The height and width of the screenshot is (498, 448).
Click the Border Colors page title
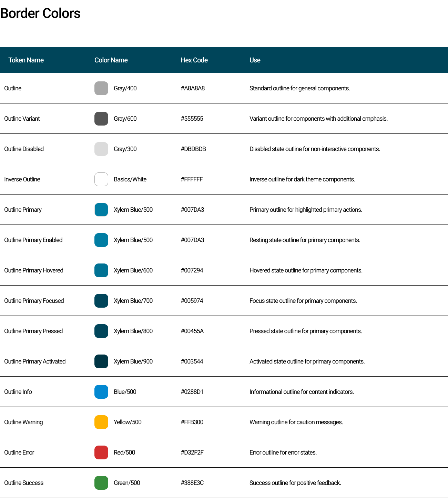[40, 13]
